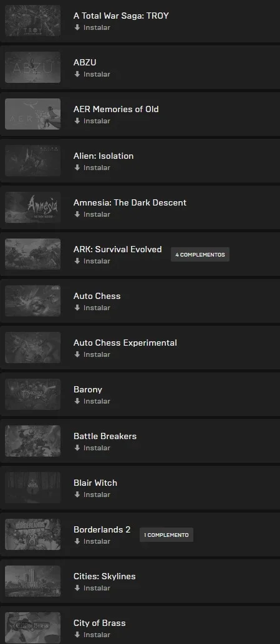Screen dimensions: 280x644
Task: Click the install arrow icon for Blair Witch
Action: [x=77, y=495]
